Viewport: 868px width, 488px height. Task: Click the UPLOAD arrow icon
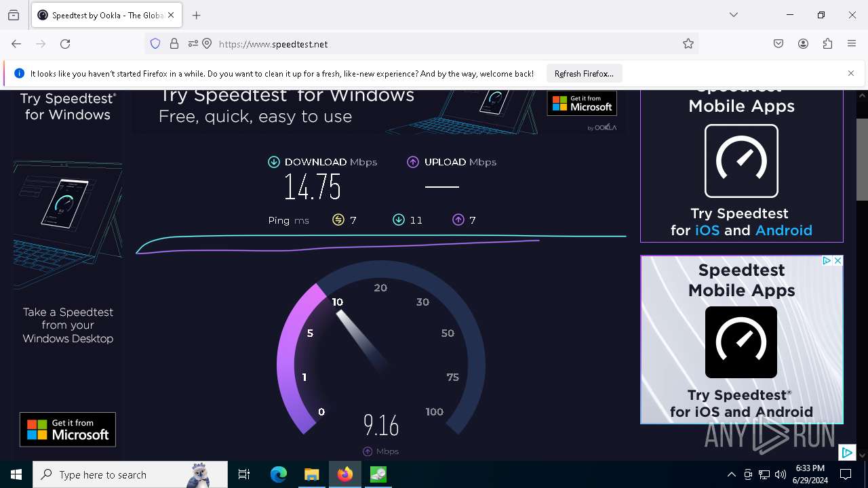click(413, 162)
